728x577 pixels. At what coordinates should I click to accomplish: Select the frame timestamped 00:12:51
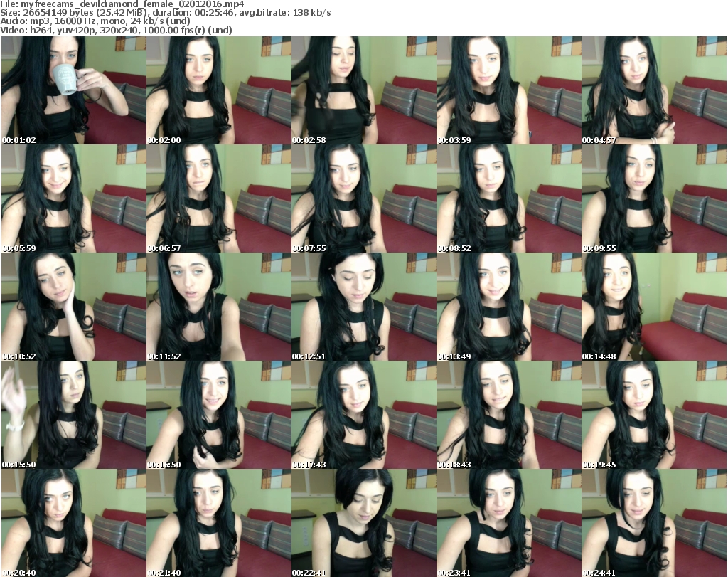pyautogui.click(x=364, y=307)
